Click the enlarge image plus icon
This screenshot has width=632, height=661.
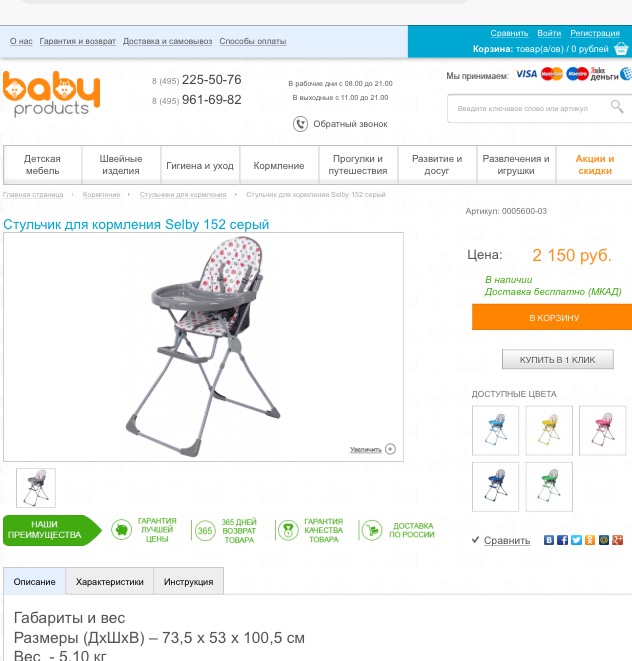click(390, 449)
